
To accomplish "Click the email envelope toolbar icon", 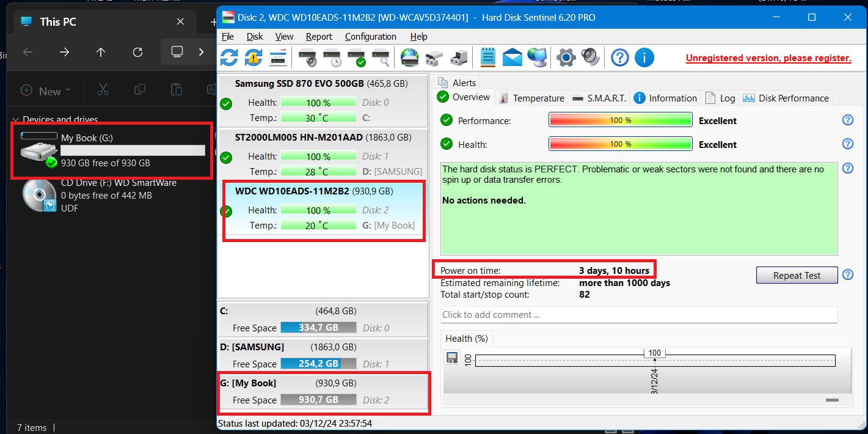I will point(512,58).
